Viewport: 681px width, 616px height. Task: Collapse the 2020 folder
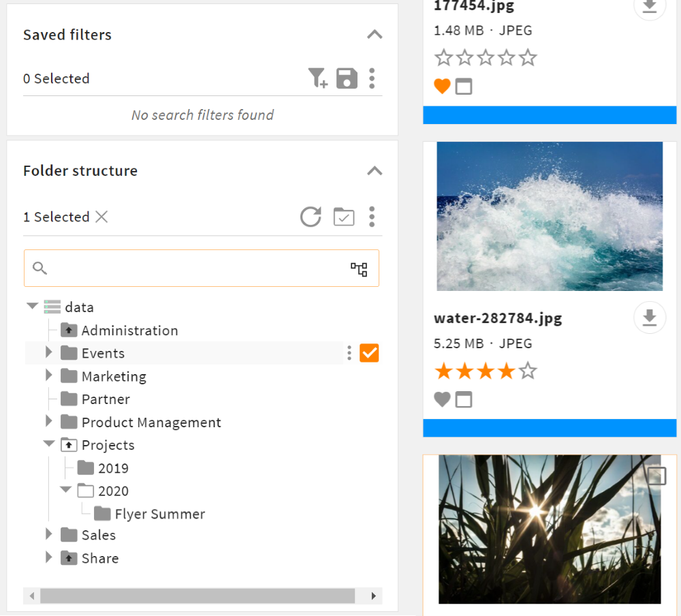point(65,489)
